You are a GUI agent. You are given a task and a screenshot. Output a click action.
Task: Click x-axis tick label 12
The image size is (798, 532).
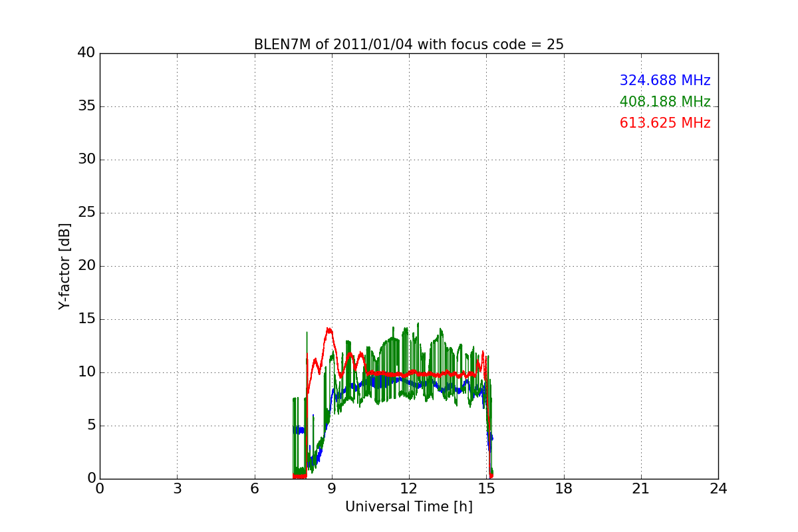[409, 489]
